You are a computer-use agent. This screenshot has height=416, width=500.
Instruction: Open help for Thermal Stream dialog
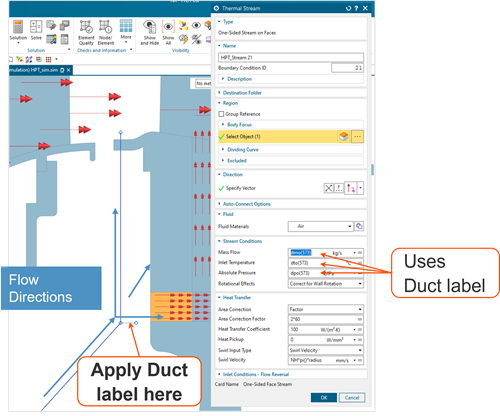356,8
